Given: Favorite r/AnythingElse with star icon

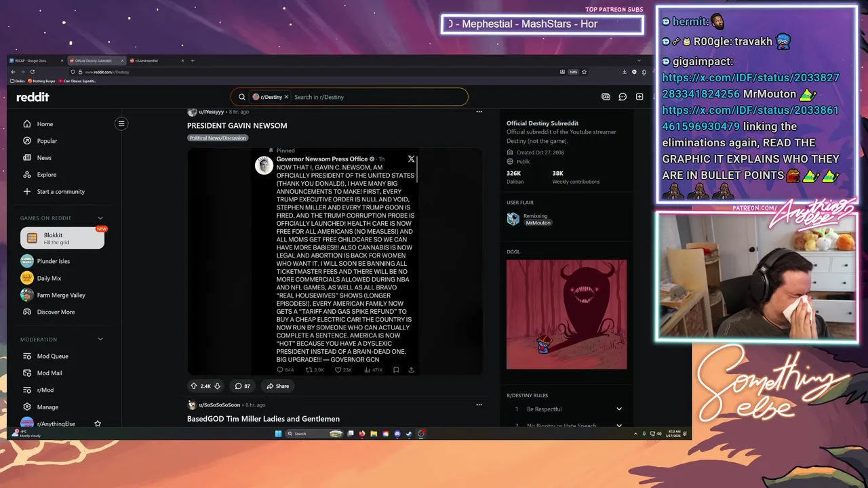Looking at the screenshot, I should pos(98,424).
